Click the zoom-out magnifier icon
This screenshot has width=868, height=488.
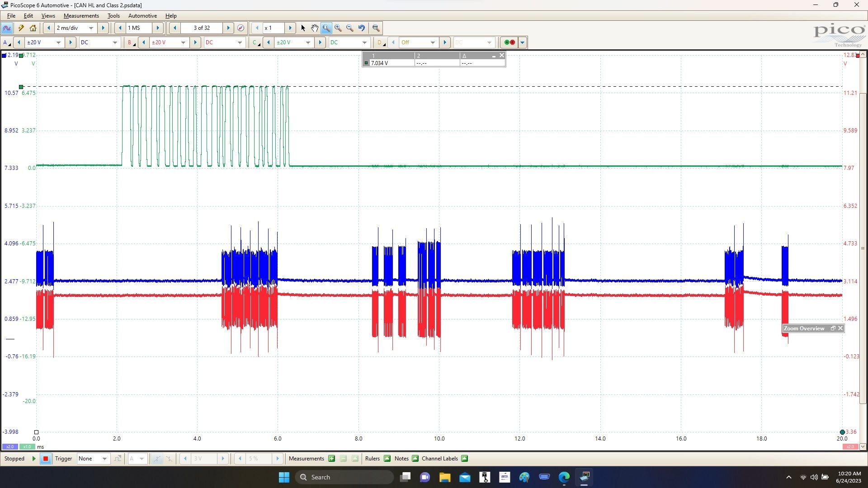[x=349, y=28]
